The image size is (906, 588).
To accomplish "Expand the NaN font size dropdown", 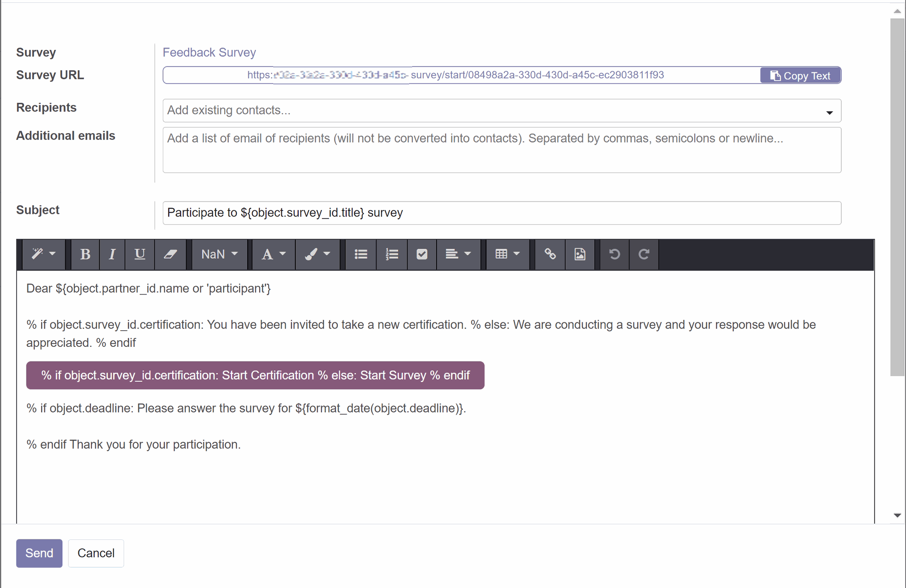I will [x=219, y=254].
